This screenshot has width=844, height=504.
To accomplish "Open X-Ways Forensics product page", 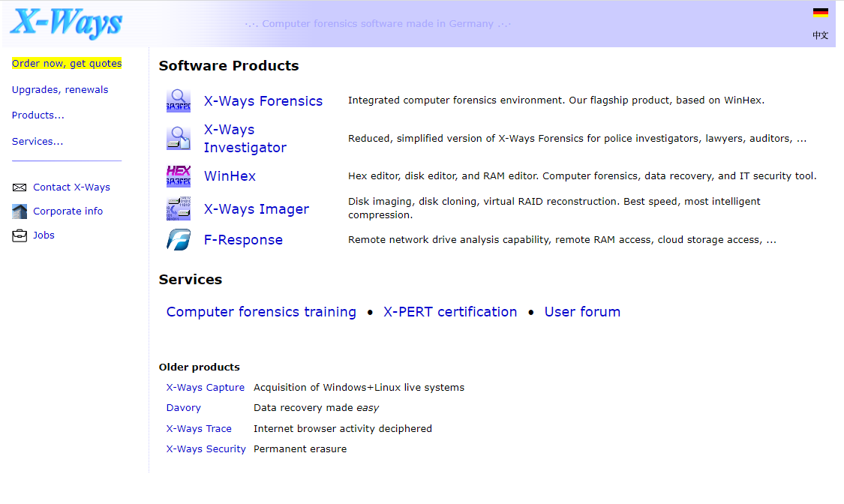I will (263, 101).
